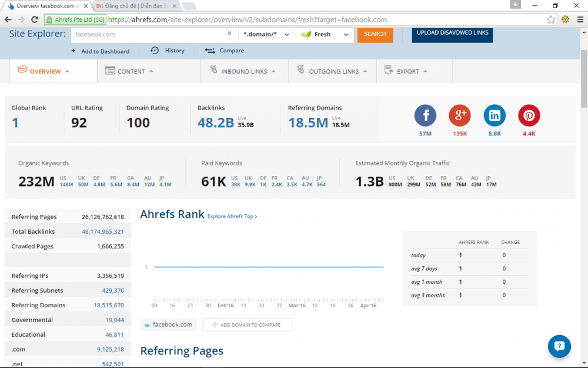Image resolution: width=588 pixels, height=368 pixels.
Task: Click the 18.5M referring domains figure
Action: pyautogui.click(x=308, y=122)
